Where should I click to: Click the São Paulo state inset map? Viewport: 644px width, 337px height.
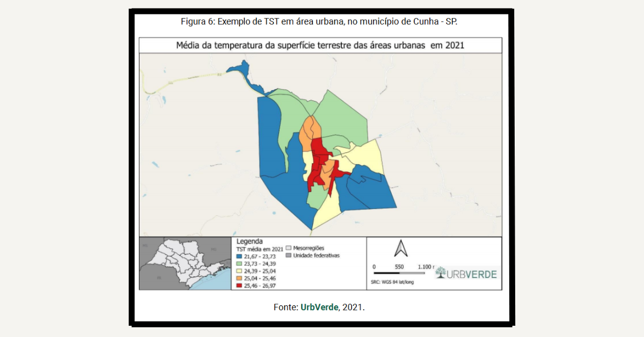(x=185, y=263)
